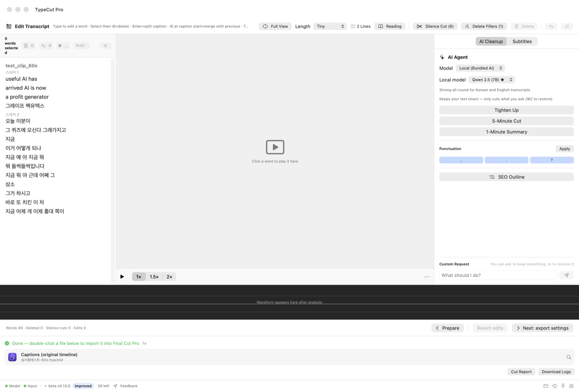The image size is (579, 392).
Task: Play video with the bottom play button
Action: (122, 277)
